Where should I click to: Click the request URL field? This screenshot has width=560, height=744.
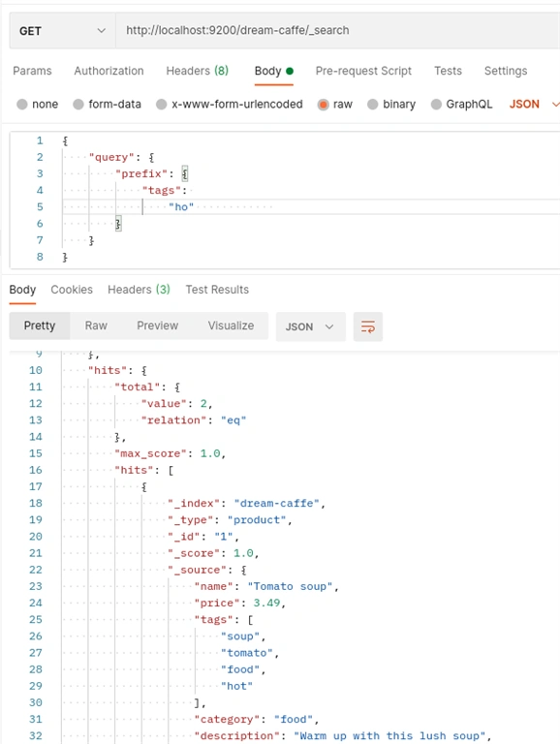337,31
